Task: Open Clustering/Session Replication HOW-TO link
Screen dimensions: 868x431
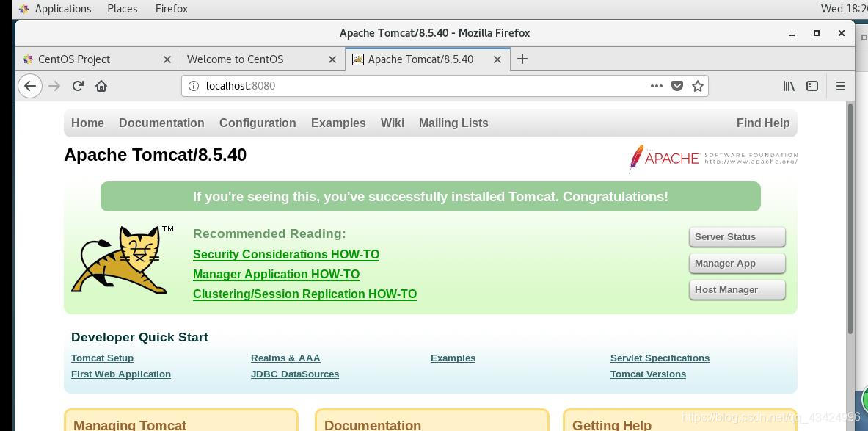Action: click(x=304, y=294)
